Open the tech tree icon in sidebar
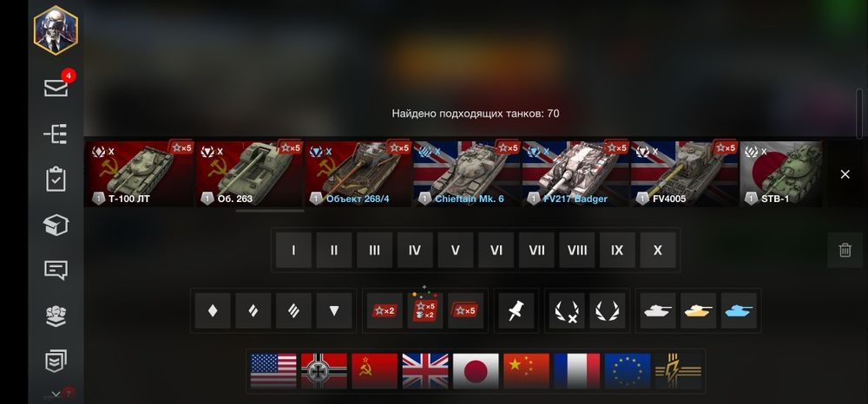The height and width of the screenshot is (404, 868). (56, 134)
